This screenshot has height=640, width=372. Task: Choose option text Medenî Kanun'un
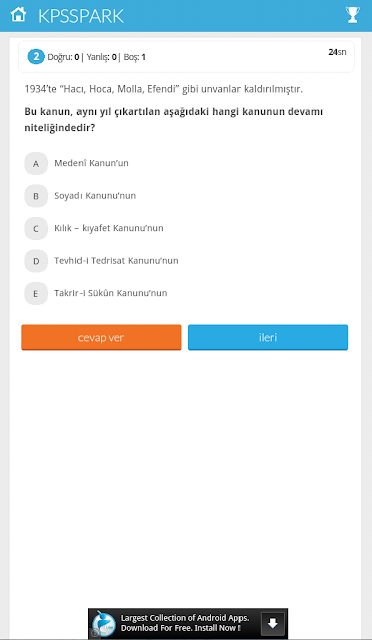point(91,163)
